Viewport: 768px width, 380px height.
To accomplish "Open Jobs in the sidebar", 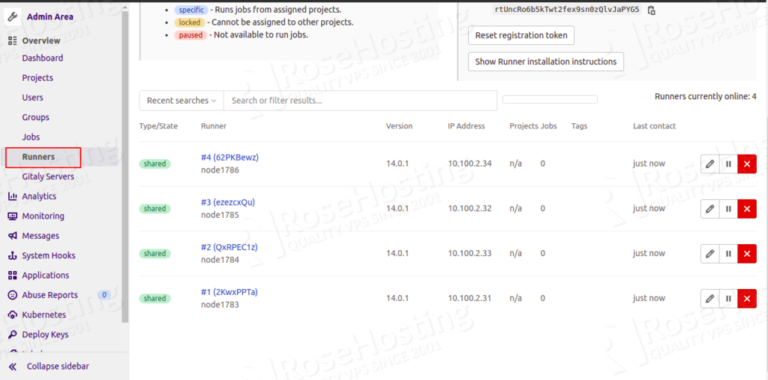I will pyautogui.click(x=31, y=137).
